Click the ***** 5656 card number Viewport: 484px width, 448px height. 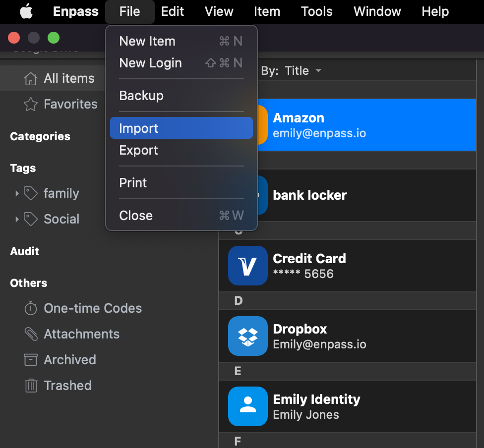coord(303,274)
